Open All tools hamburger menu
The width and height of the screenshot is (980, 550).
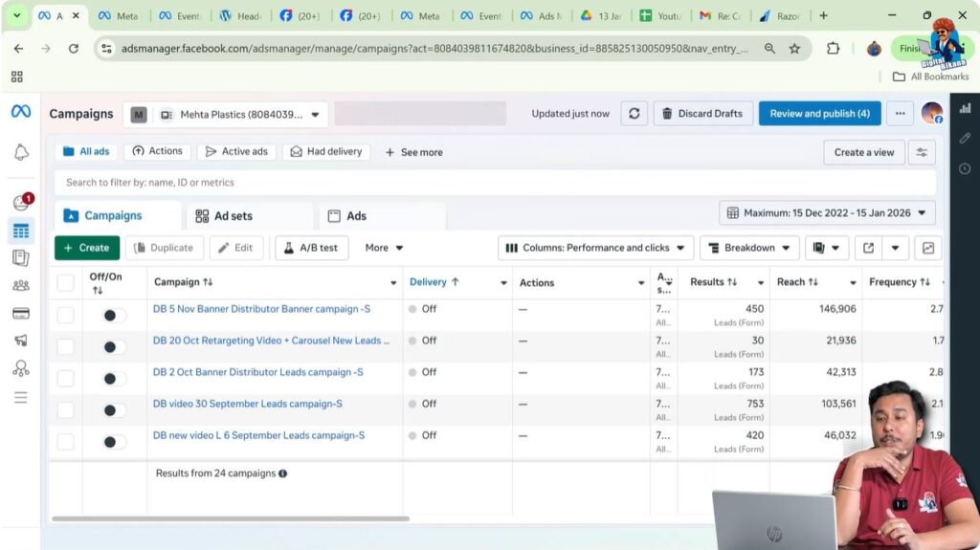coord(21,398)
